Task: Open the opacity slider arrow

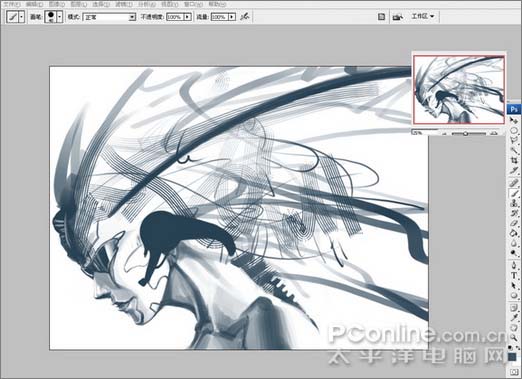Action: (x=188, y=17)
